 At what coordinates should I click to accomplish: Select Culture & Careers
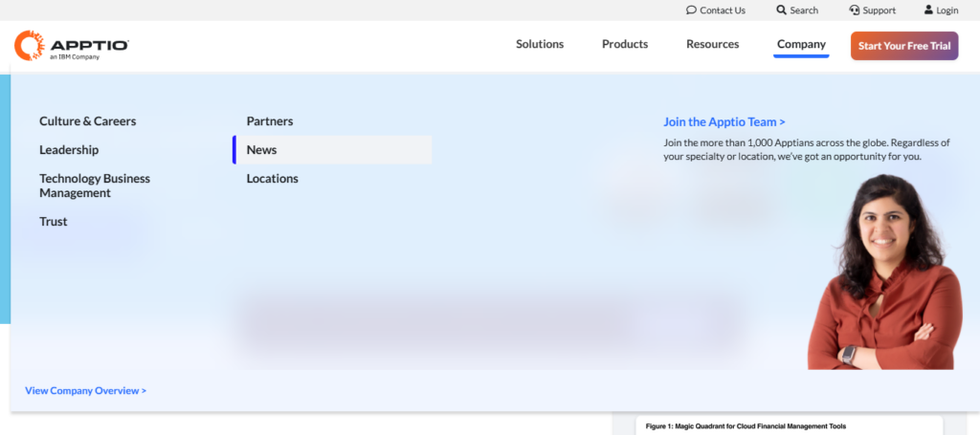click(x=87, y=121)
